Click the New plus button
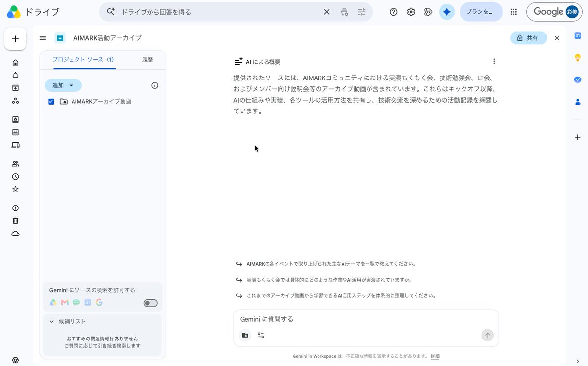Viewport: 588px width, 366px height. (x=15, y=39)
